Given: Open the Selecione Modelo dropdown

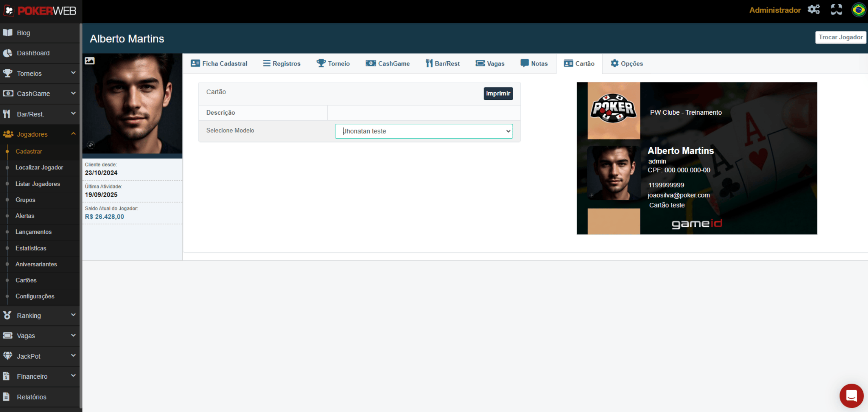Looking at the screenshot, I should coord(423,131).
